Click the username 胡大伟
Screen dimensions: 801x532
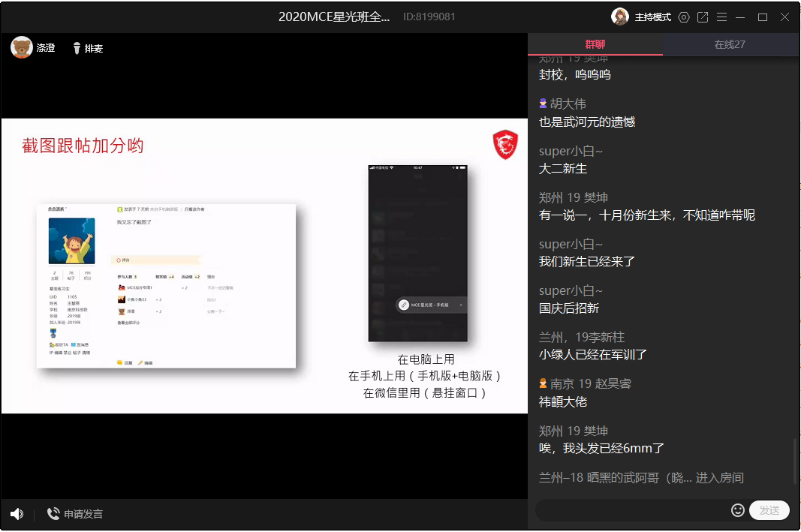pyautogui.click(x=568, y=104)
